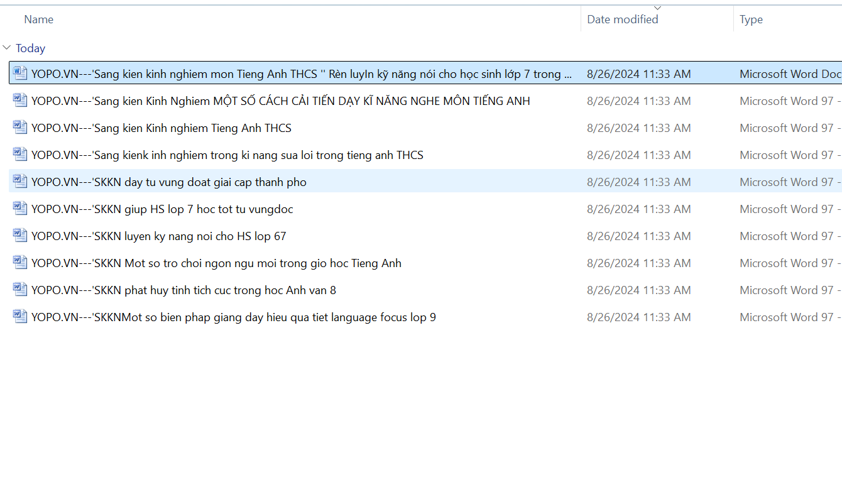Click 'Microsoft Word Doc' type in first row
The image size is (842, 504).
point(790,74)
